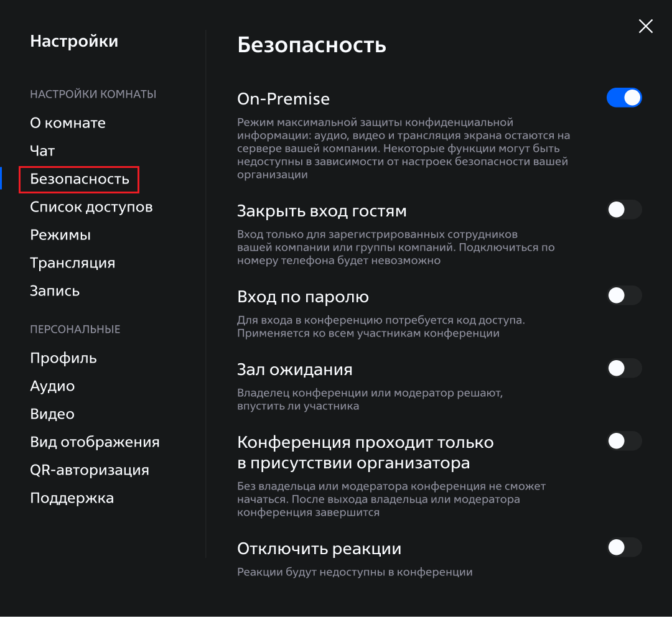Enable the Закрыть вход гостям switch

pyautogui.click(x=624, y=210)
